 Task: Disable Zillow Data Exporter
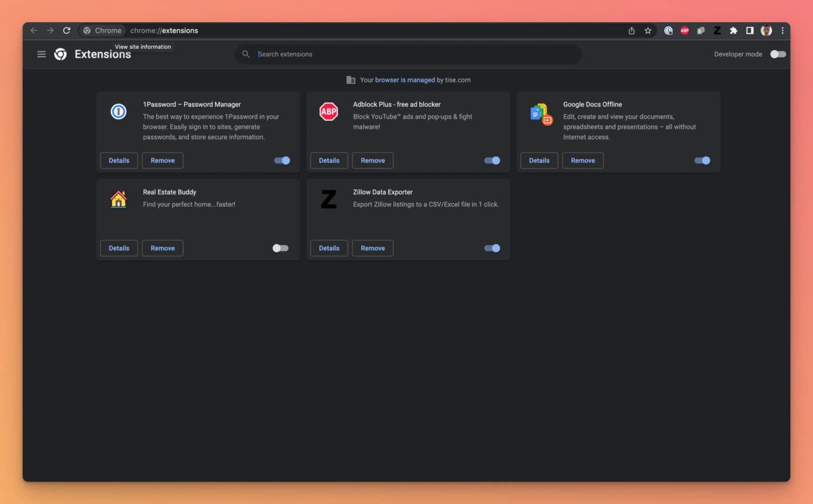click(492, 248)
